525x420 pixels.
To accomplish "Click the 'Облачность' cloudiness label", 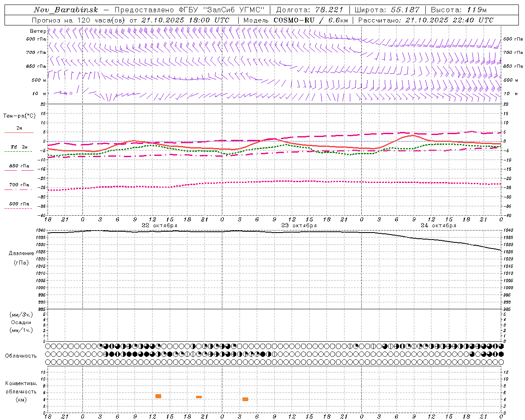I will click(x=21, y=356).
